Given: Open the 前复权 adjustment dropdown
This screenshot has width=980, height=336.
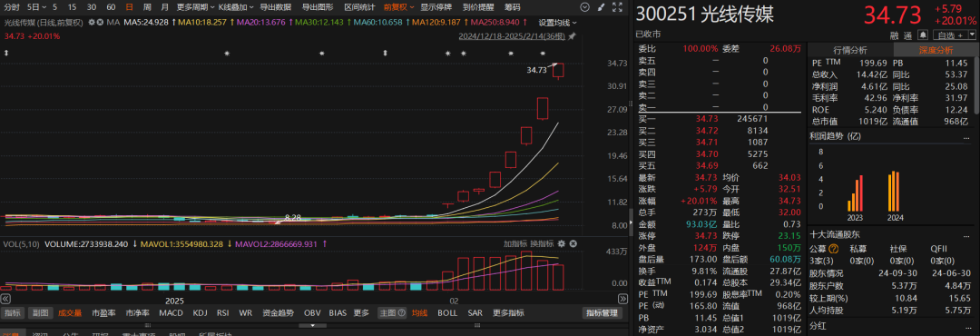Looking at the screenshot, I should point(398,7).
